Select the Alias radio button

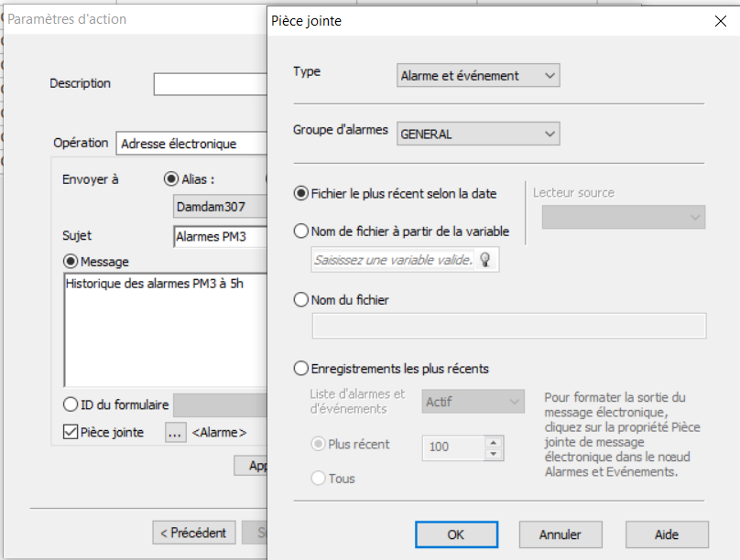point(170,179)
